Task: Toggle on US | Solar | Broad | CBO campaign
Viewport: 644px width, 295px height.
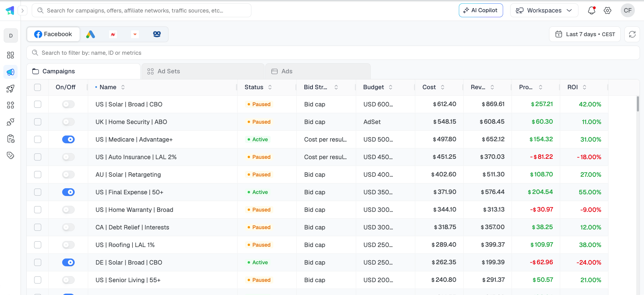Action: pos(68,104)
